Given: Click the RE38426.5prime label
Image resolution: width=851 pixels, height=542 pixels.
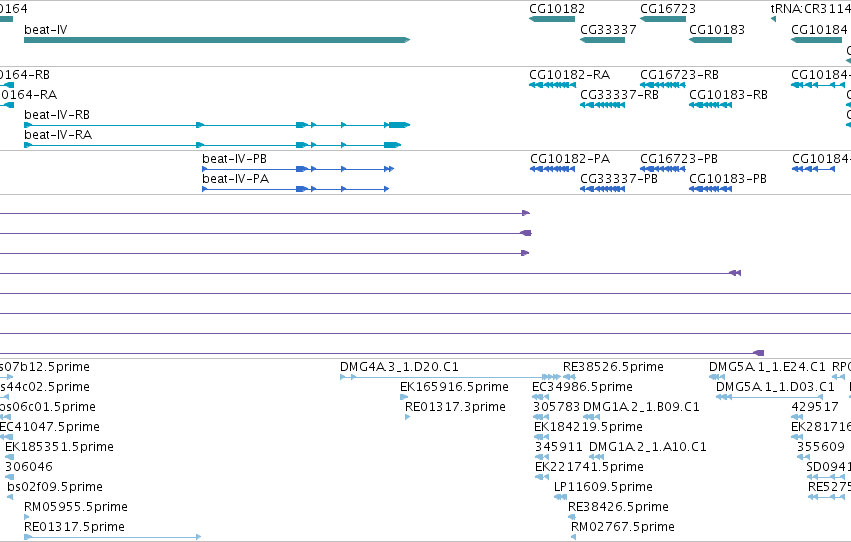Looking at the screenshot, I should [618, 507].
